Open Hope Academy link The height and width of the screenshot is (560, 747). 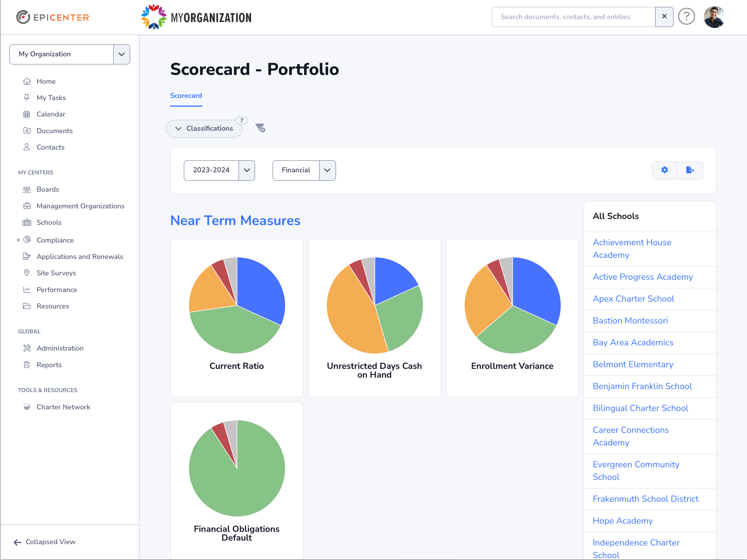point(623,521)
